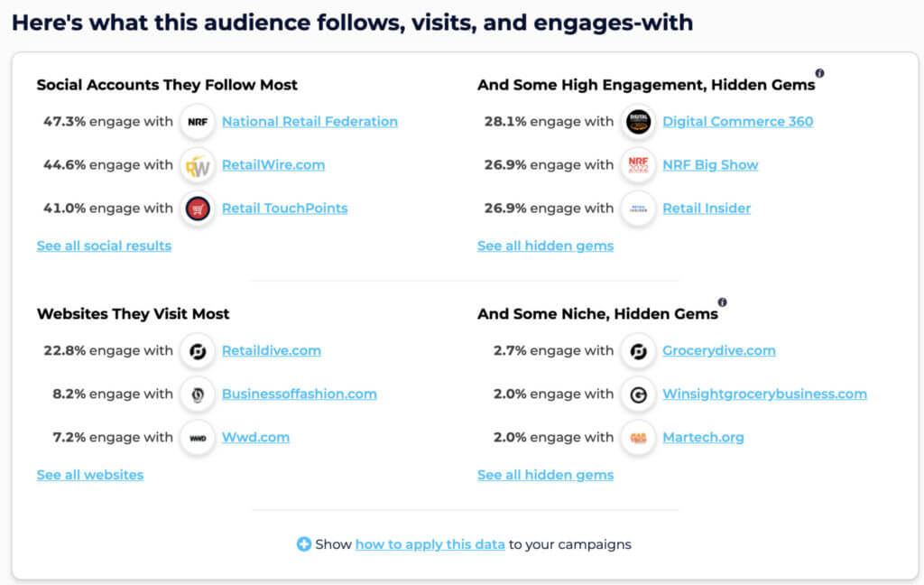Click the info icon beside Niche Hidden Gems
The width and height of the screenshot is (924, 585).
tap(722, 302)
